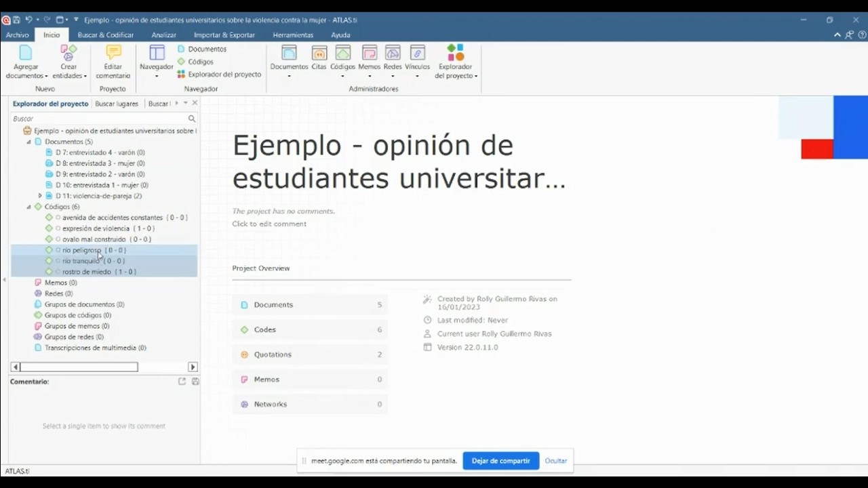Open the Explorador del proyecto ribbon dropdown arrow

(x=475, y=76)
